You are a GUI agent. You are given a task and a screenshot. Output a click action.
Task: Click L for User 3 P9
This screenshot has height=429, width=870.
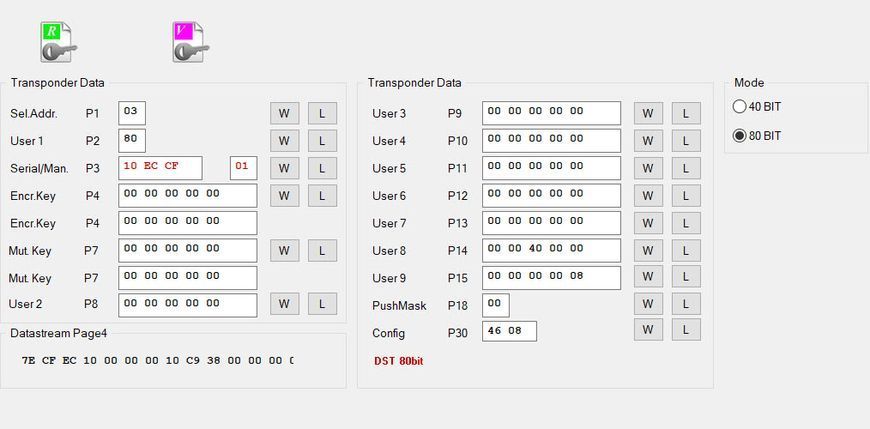click(686, 113)
